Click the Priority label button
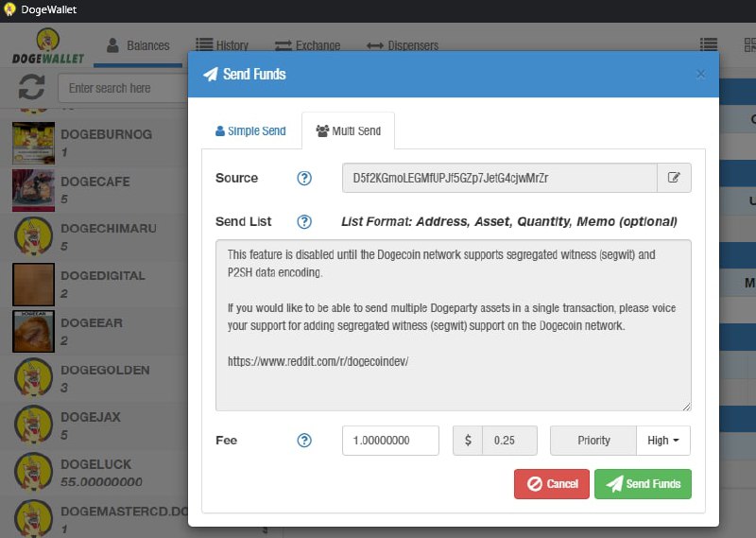The image size is (756, 538). coord(593,440)
